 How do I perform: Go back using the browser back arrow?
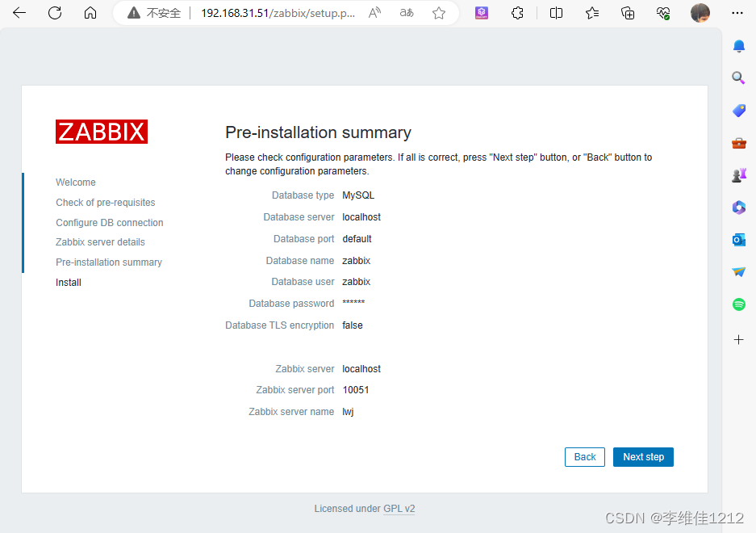tap(19, 13)
